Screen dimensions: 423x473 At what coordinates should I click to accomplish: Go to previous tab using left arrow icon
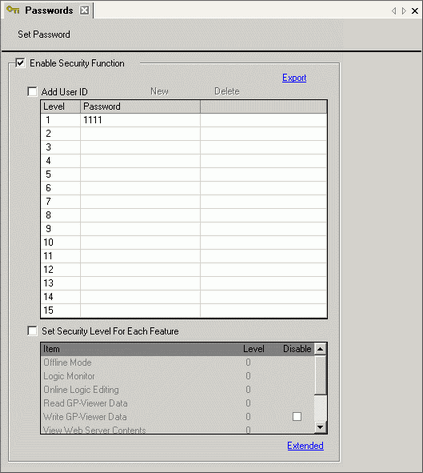point(394,11)
